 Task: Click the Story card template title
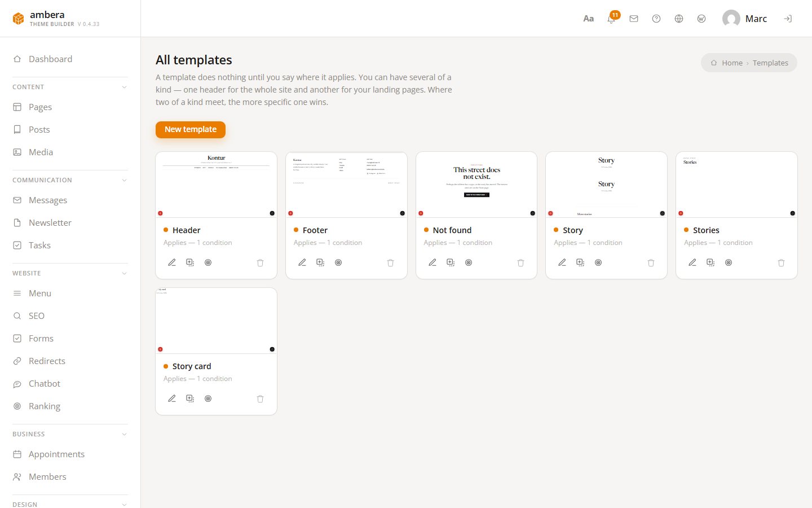(192, 366)
